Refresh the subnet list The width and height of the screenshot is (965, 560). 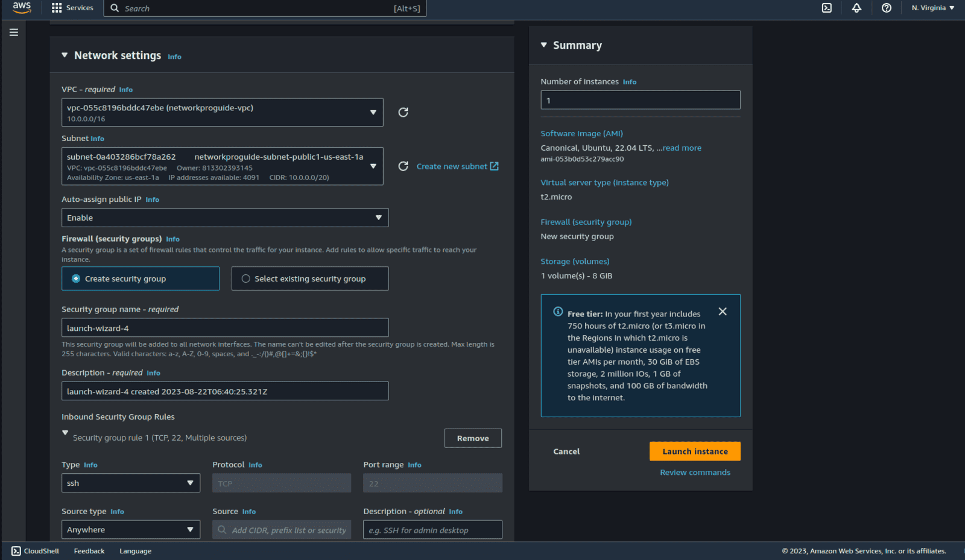pyautogui.click(x=403, y=166)
